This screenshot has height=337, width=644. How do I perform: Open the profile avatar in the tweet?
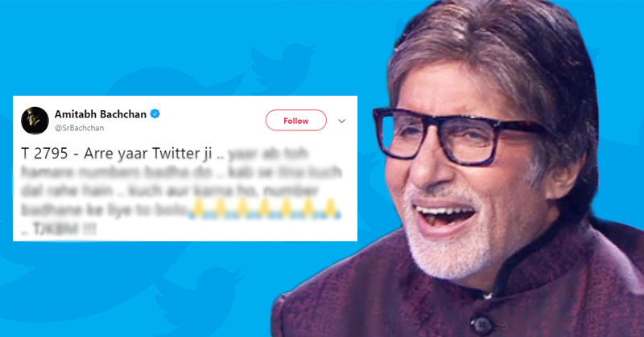(x=35, y=121)
